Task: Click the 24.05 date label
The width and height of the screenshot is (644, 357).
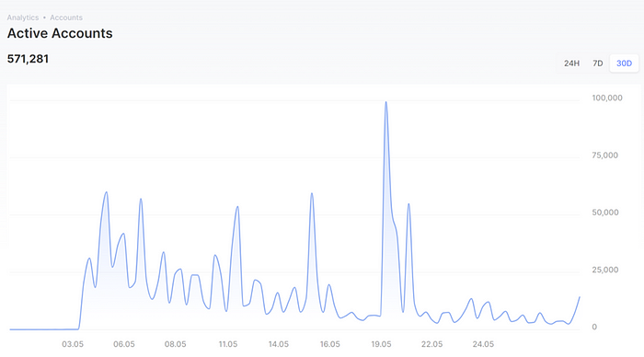Action: pos(483,344)
